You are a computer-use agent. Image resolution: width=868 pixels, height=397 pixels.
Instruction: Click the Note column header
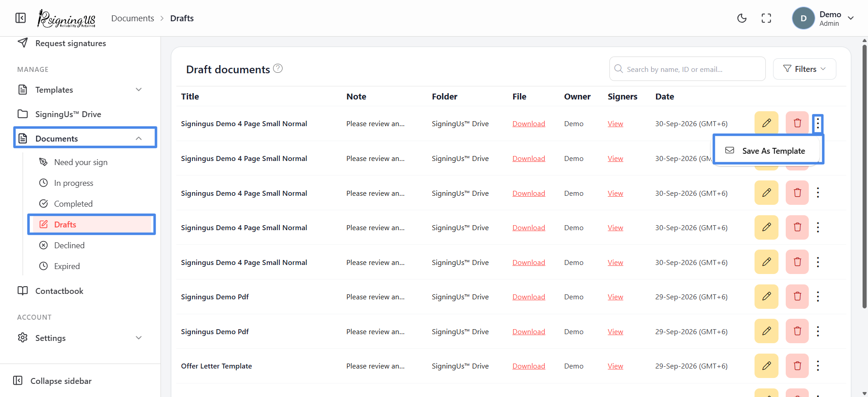(356, 96)
